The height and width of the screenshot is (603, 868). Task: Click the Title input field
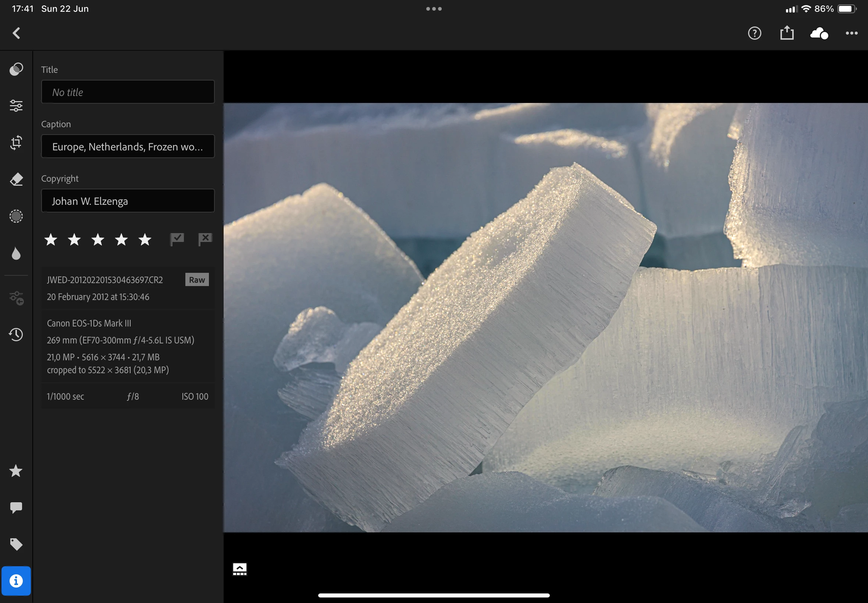(128, 92)
